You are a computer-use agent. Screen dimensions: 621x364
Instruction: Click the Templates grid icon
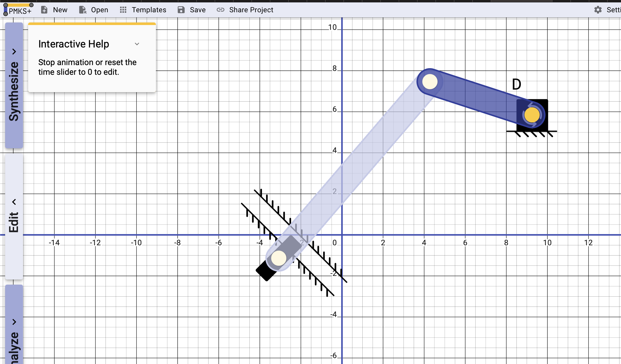click(123, 10)
